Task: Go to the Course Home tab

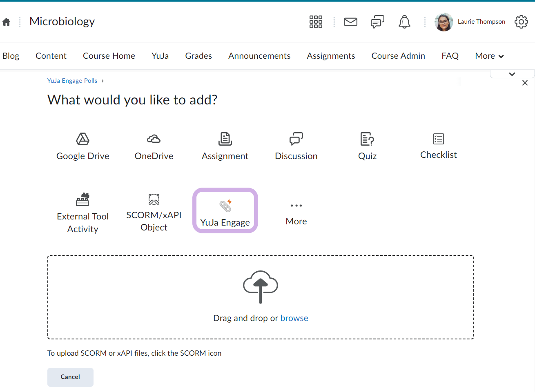Action: (109, 56)
